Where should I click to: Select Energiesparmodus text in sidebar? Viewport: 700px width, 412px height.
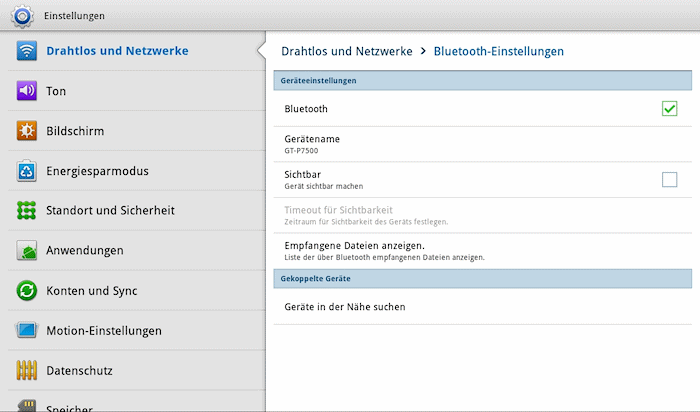[97, 171]
